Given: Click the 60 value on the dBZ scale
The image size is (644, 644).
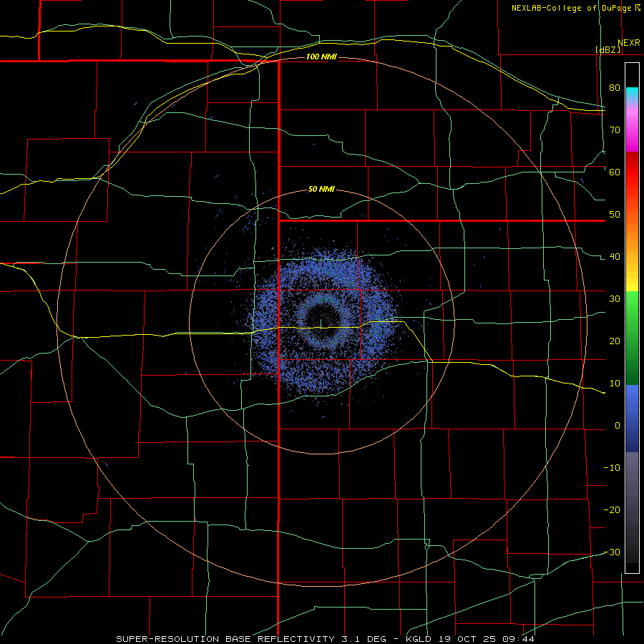Looking at the screenshot, I should click(x=615, y=172).
